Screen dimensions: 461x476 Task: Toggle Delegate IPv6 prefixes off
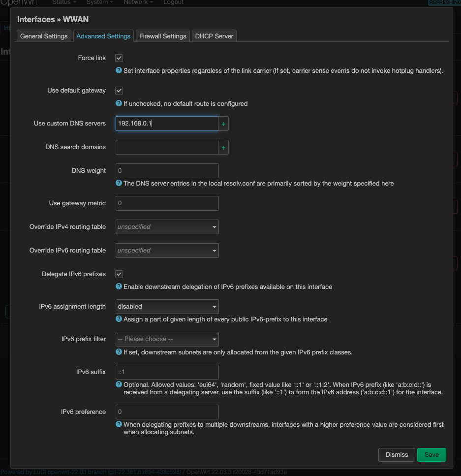coord(119,274)
